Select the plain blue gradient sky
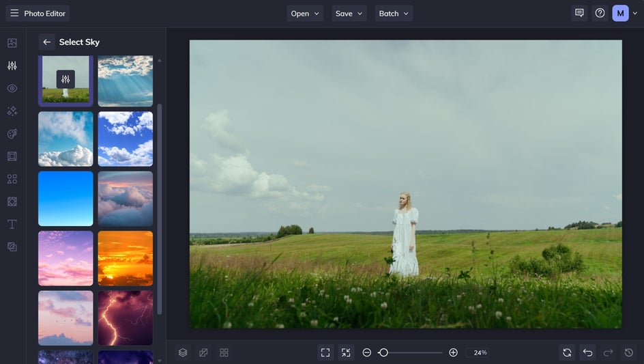This screenshot has width=644, height=364. (65, 199)
